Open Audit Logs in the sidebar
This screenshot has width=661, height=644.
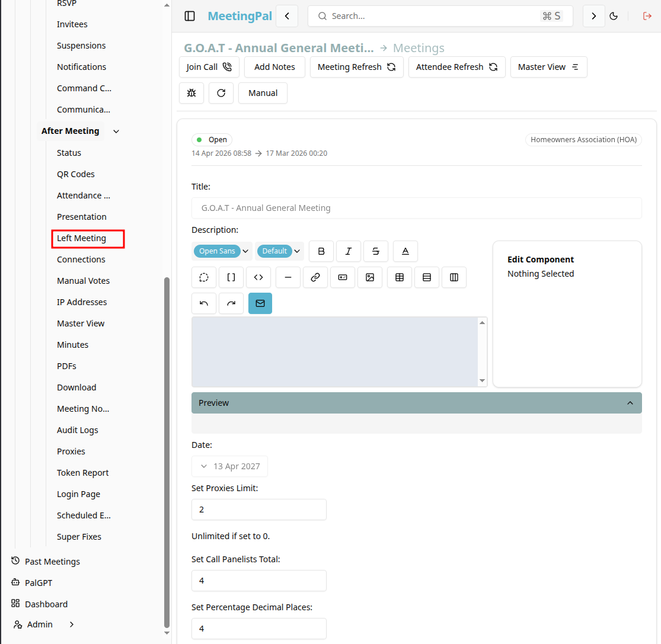78,430
